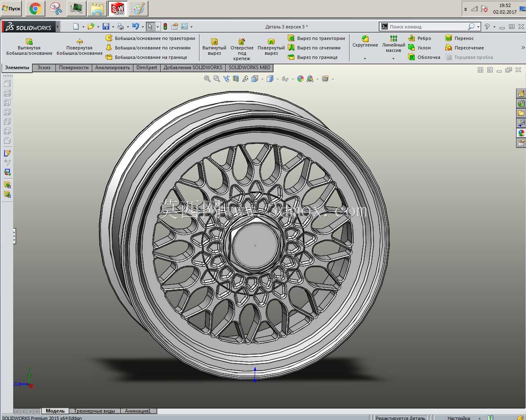Select the Вытянутая бобышка/основание tool
Viewport: 526px width, 420px height.
[29, 47]
